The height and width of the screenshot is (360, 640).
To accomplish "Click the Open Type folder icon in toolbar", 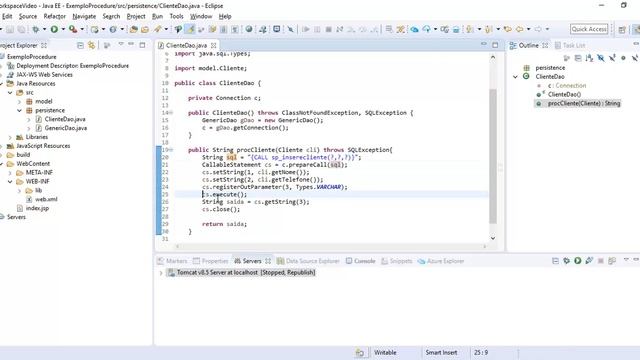I will (x=133, y=29).
